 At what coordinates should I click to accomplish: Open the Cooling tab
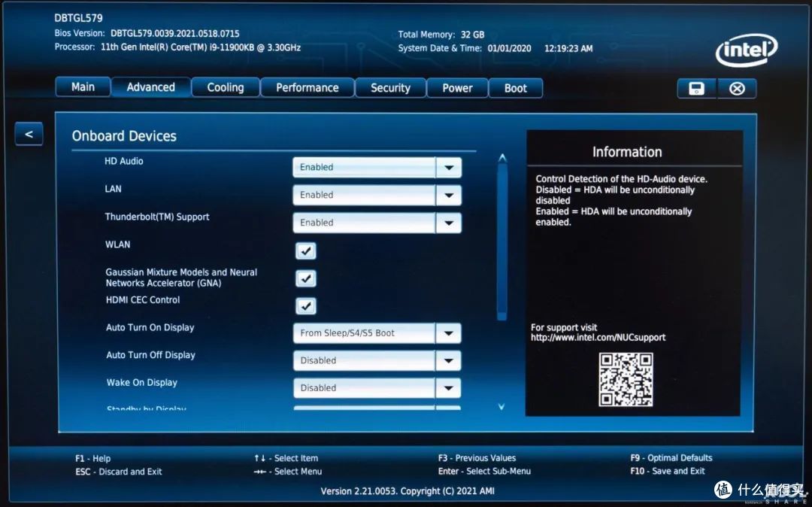[226, 87]
